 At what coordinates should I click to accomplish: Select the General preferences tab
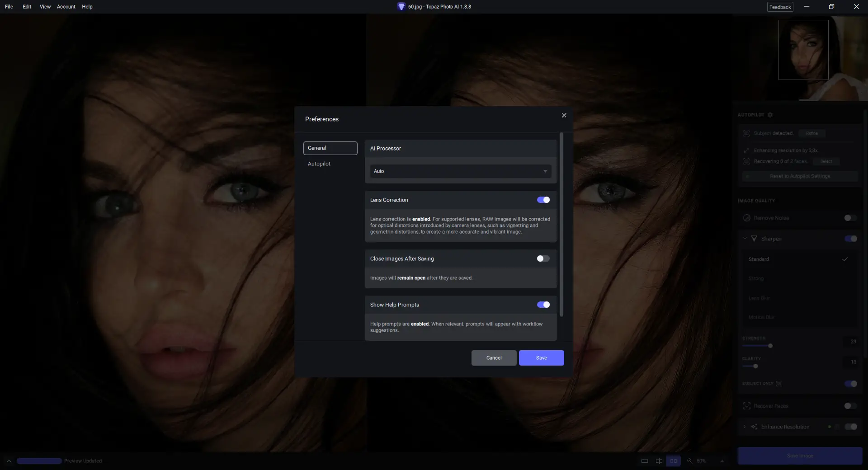330,148
